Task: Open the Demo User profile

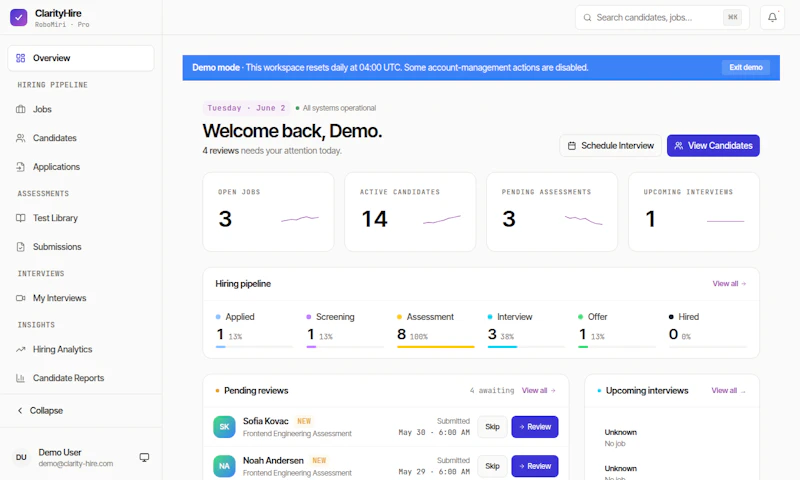Action: coord(76,458)
